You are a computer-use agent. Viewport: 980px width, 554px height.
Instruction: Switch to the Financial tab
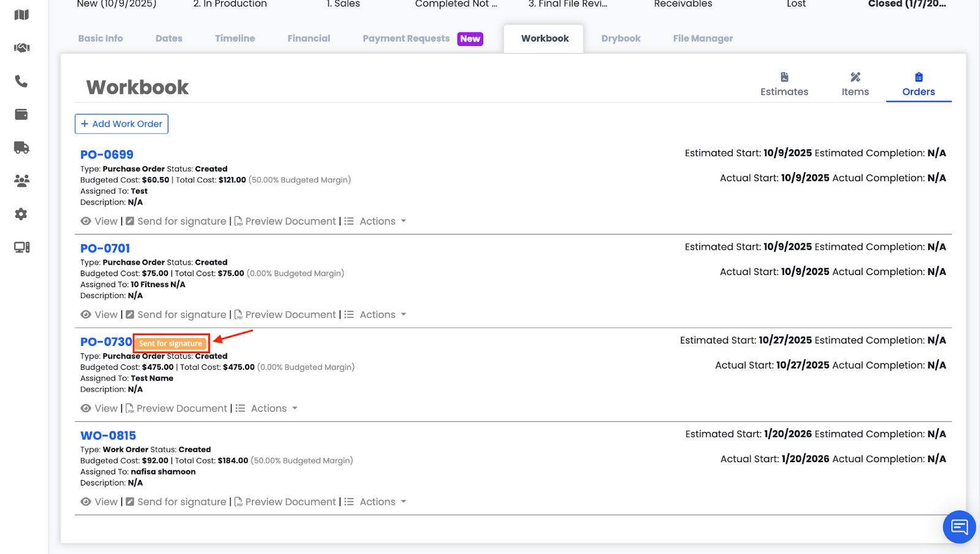[309, 39]
